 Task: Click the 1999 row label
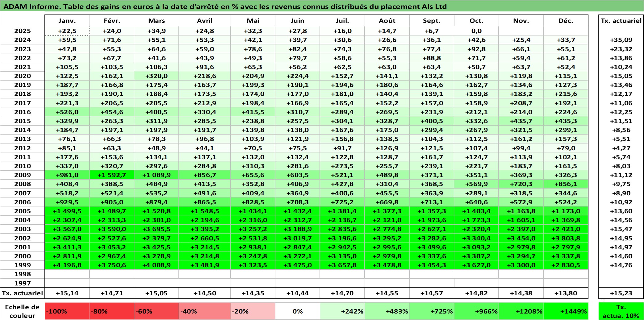pyautogui.click(x=23, y=265)
